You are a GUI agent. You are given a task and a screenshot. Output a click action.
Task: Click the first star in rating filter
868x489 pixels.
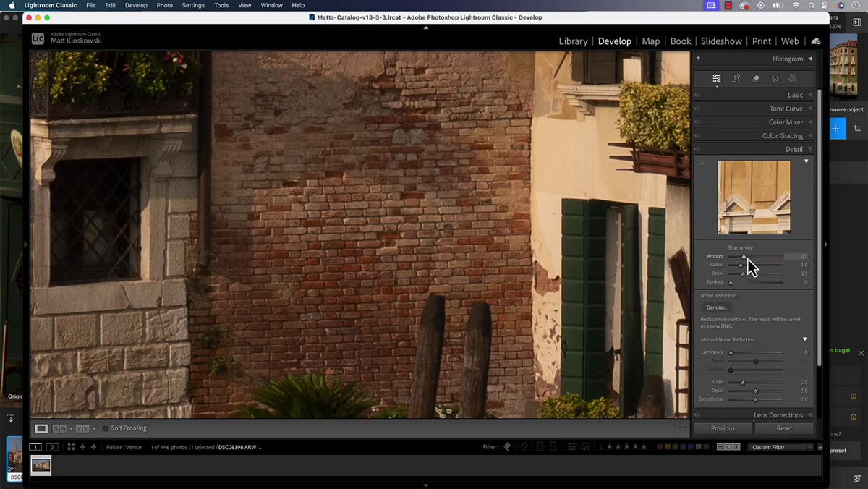coord(608,447)
